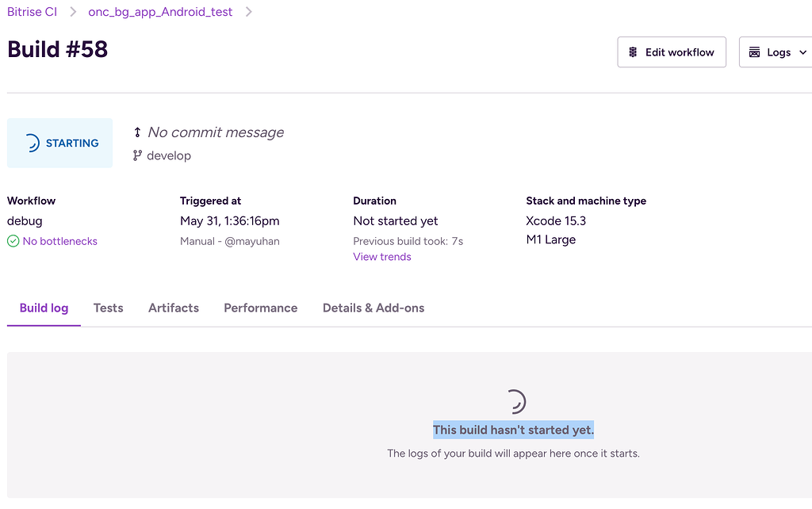Click the branch icon beside develop
Image resolution: width=812 pixels, height=509 pixels.
[x=137, y=155]
